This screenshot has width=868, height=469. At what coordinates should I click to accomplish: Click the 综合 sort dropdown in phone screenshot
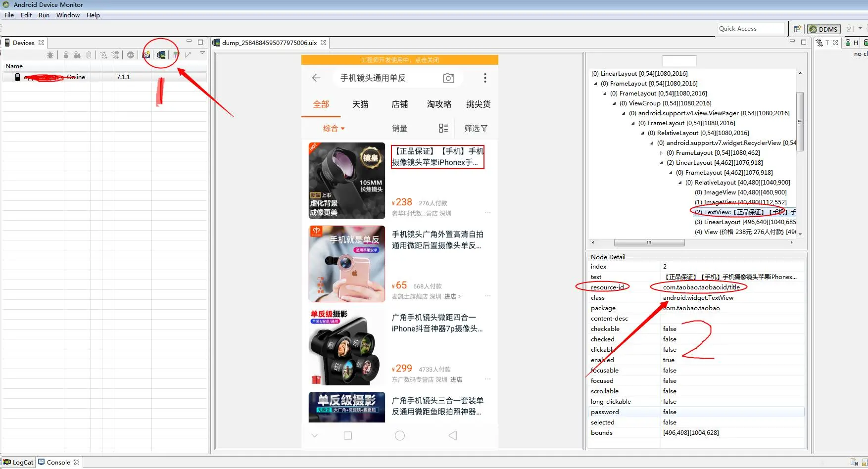click(x=334, y=129)
